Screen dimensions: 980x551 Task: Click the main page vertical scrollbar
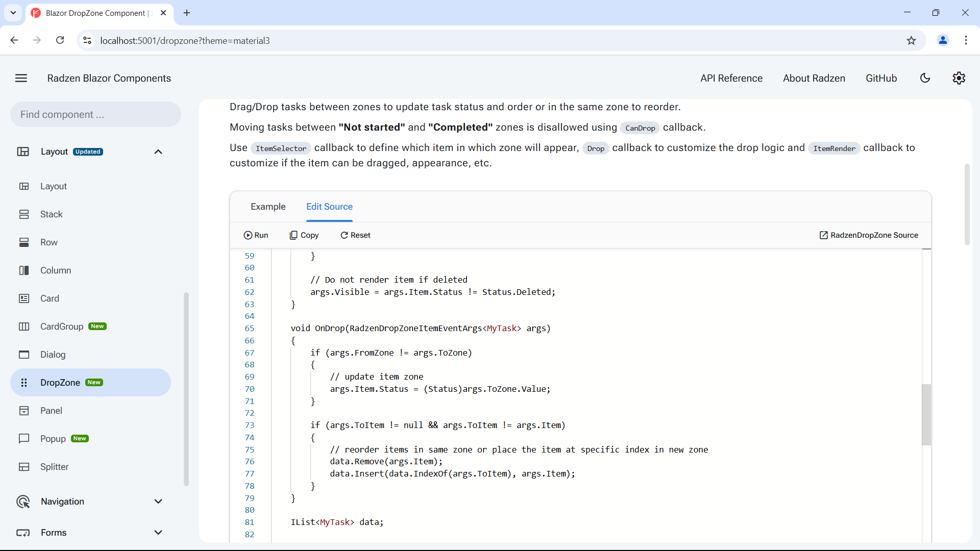tap(967, 205)
